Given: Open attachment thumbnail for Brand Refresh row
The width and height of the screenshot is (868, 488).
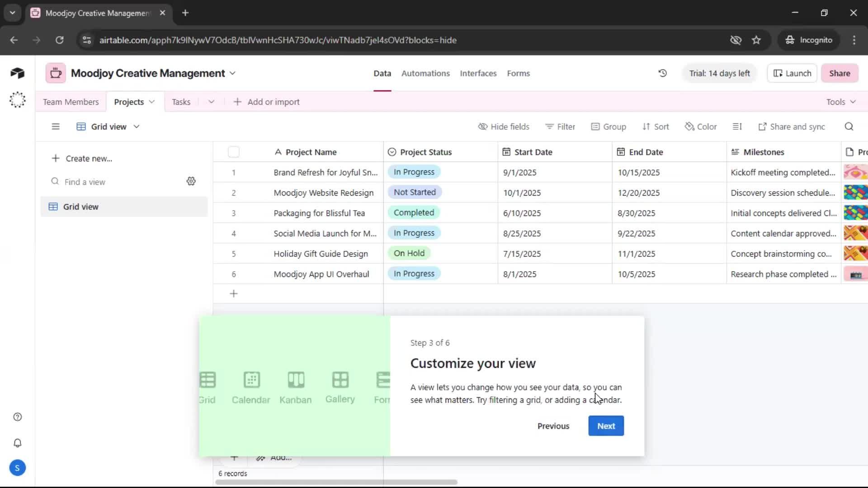Looking at the screenshot, I should point(855,172).
